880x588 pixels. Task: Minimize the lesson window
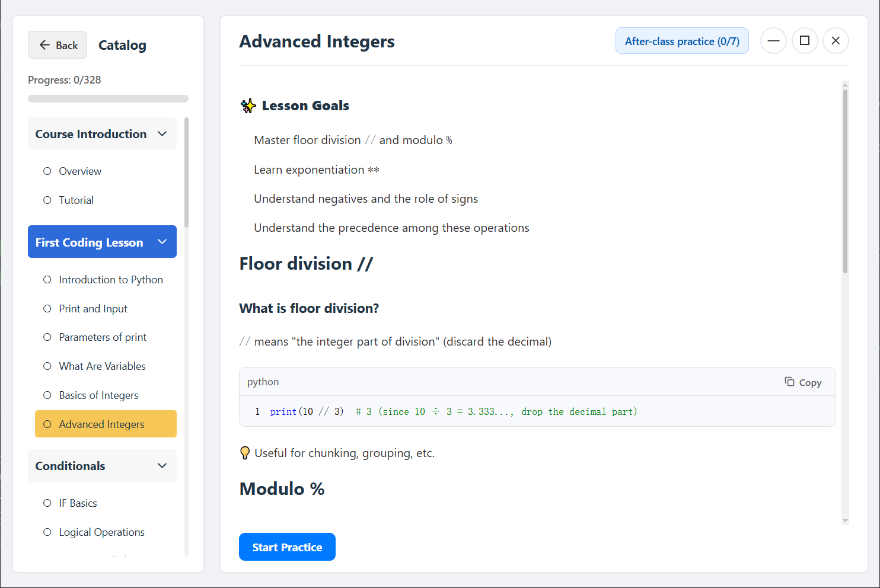pos(773,41)
